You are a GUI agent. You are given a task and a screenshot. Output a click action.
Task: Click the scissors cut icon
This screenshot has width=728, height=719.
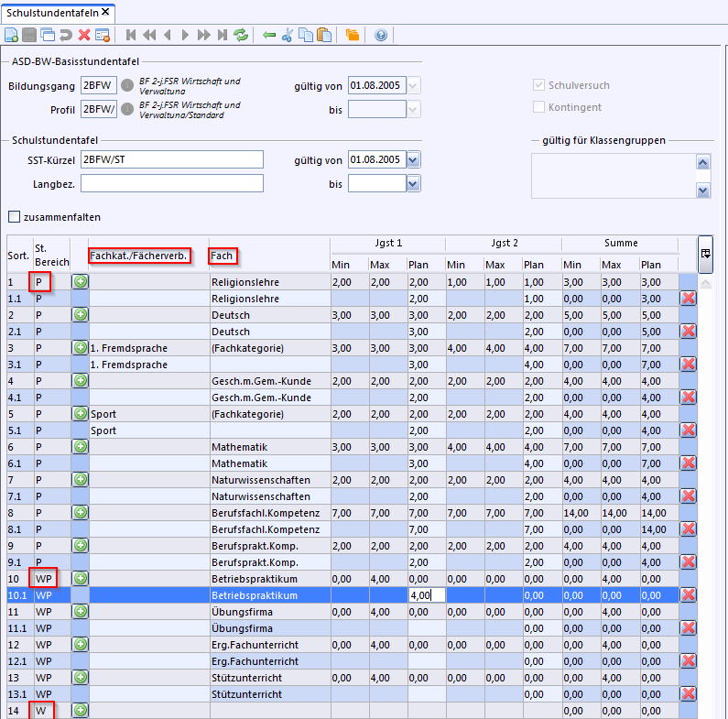click(x=288, y=36)
